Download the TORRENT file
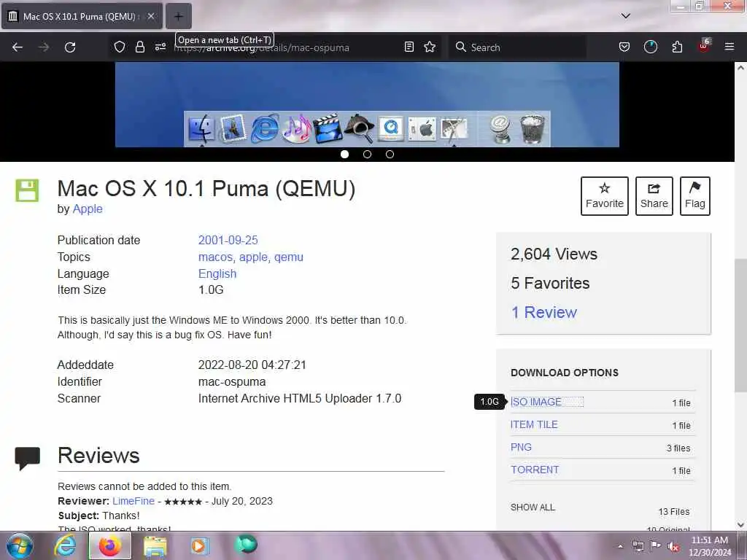 click(x=535, y=470)
